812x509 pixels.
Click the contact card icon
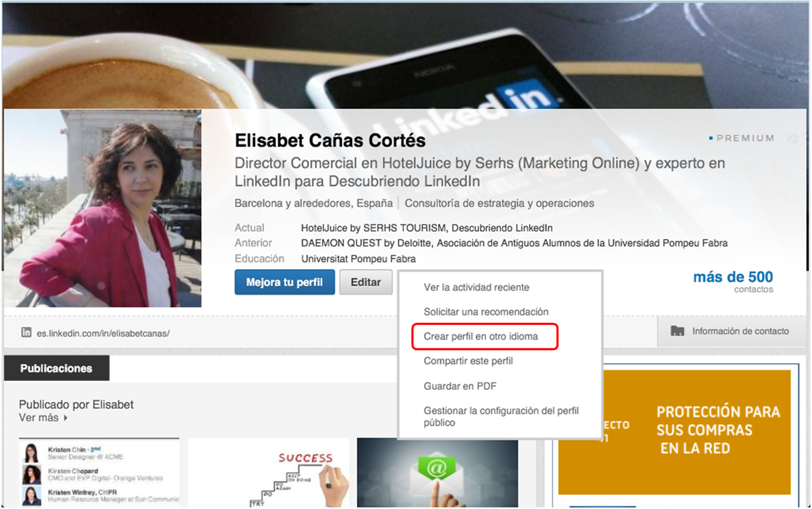coord(677,331)
